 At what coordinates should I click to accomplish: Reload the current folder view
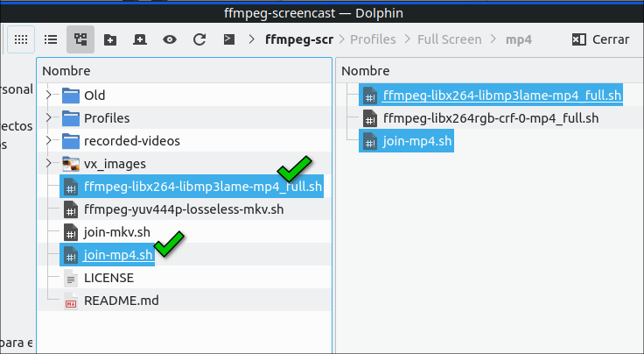199,39
